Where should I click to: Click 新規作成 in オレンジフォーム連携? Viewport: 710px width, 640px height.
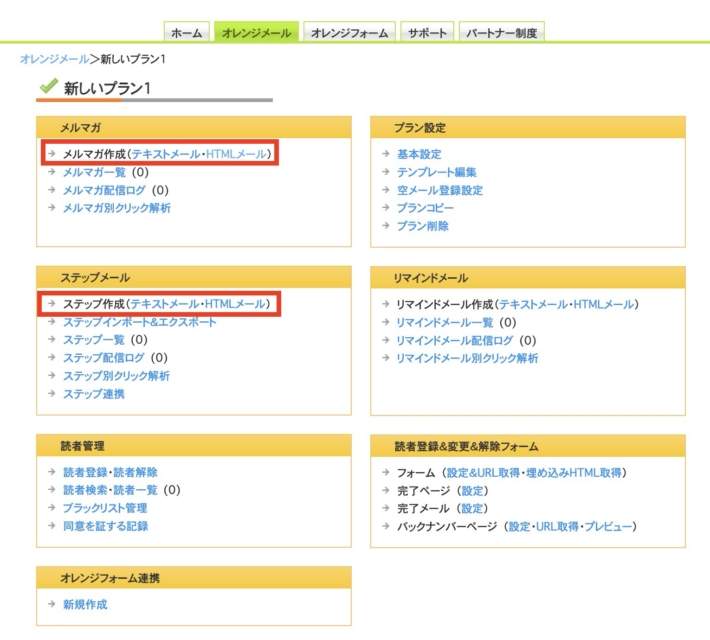pos(85,605)
